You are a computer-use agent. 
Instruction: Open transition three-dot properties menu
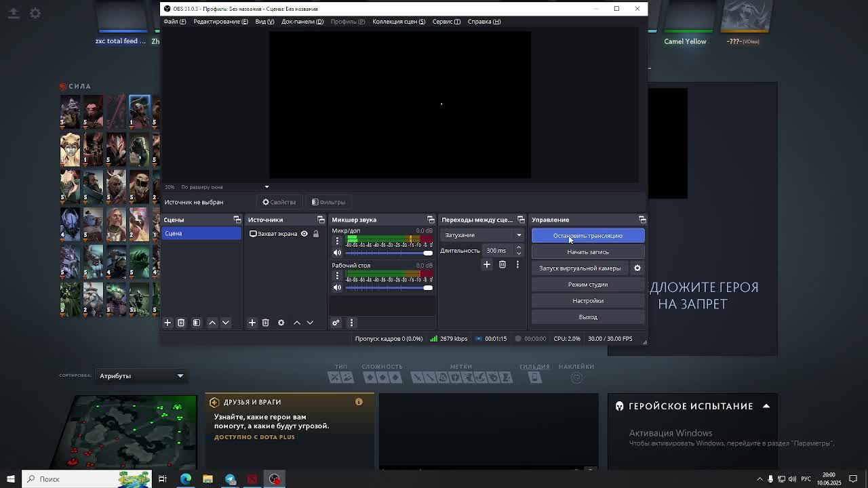click(517, 264)
